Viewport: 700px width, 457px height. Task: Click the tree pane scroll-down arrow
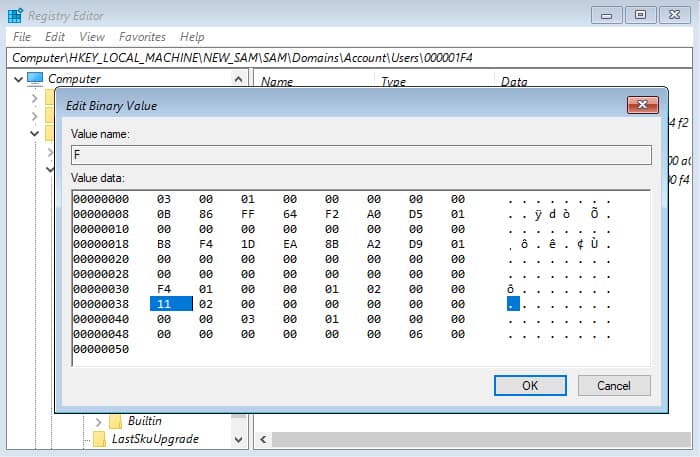[x=238, y=440]
